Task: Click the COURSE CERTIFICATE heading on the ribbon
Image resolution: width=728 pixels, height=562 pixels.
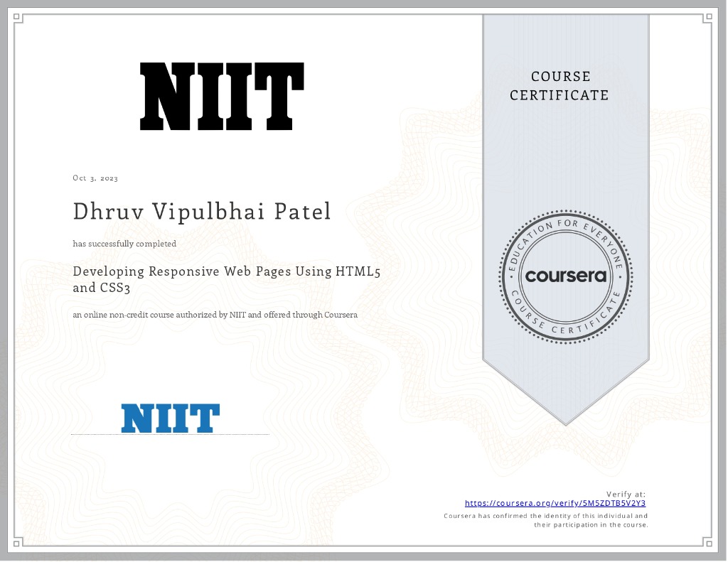Action: (x=559, y=85)
